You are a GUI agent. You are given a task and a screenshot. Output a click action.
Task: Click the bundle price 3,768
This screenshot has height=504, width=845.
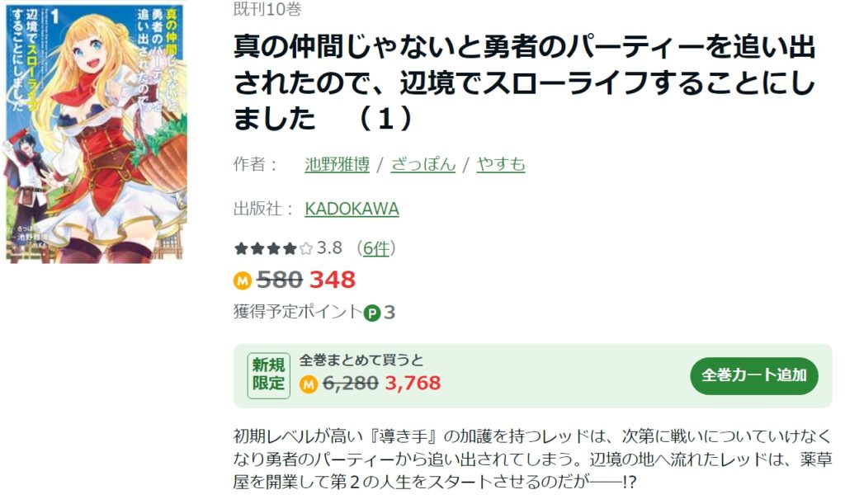point(413,383)
